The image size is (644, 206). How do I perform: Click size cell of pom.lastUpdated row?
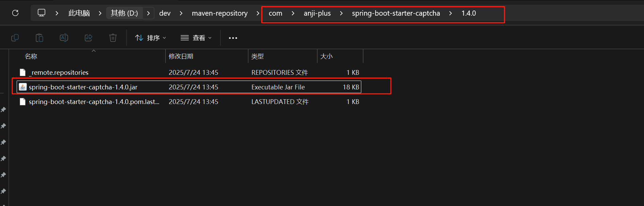(353, 102)
